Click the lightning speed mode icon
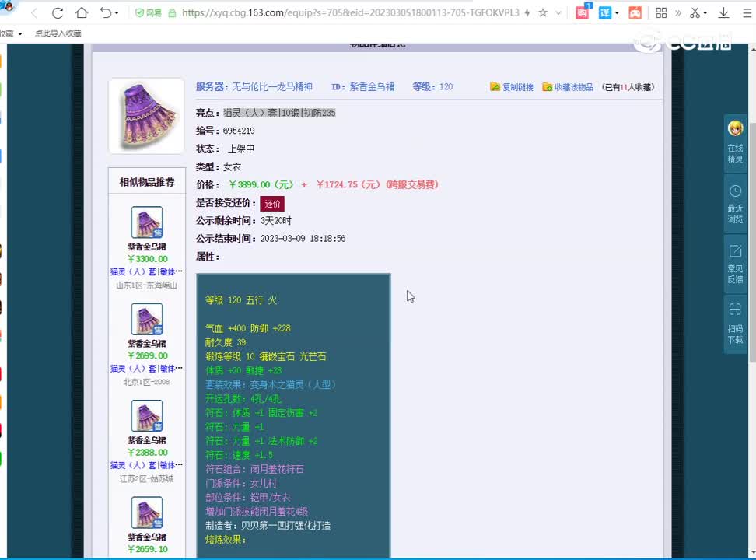This screenshot has height=560, width=756. point(527,13)
